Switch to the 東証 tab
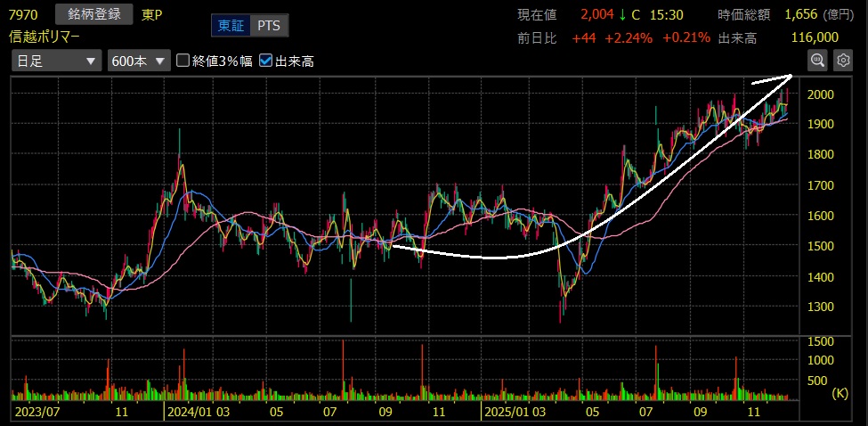This screenshot has height=426, width=868. pos(231,26)
